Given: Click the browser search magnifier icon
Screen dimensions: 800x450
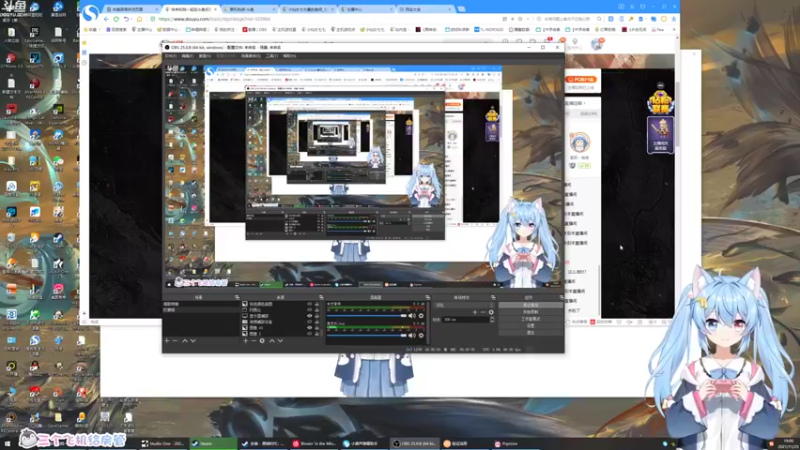Looking at the screenshot, I should pos(599,19).
